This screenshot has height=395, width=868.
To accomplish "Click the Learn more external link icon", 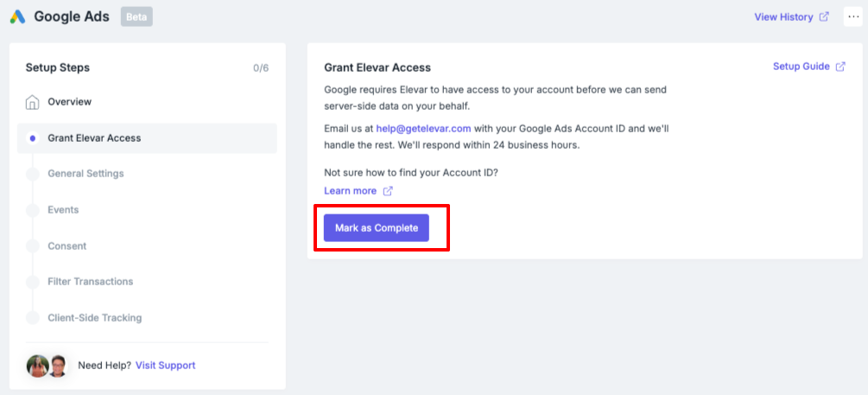I will pyautogui.click(x=388, y=190).
